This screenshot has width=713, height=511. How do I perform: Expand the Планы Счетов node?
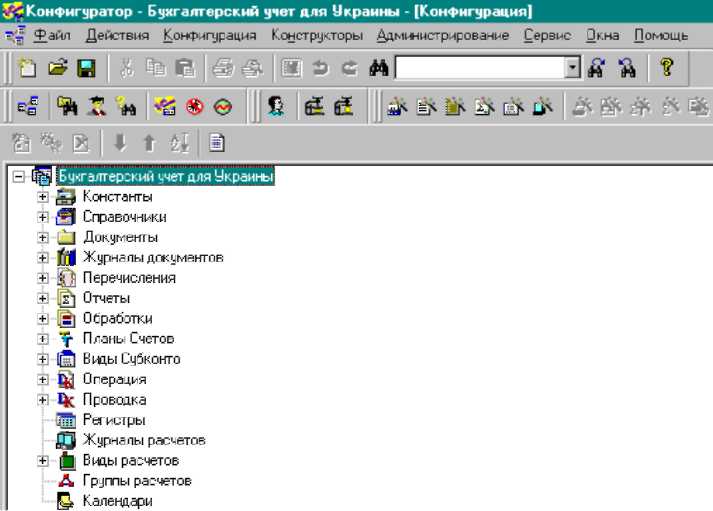click(42, 339)
